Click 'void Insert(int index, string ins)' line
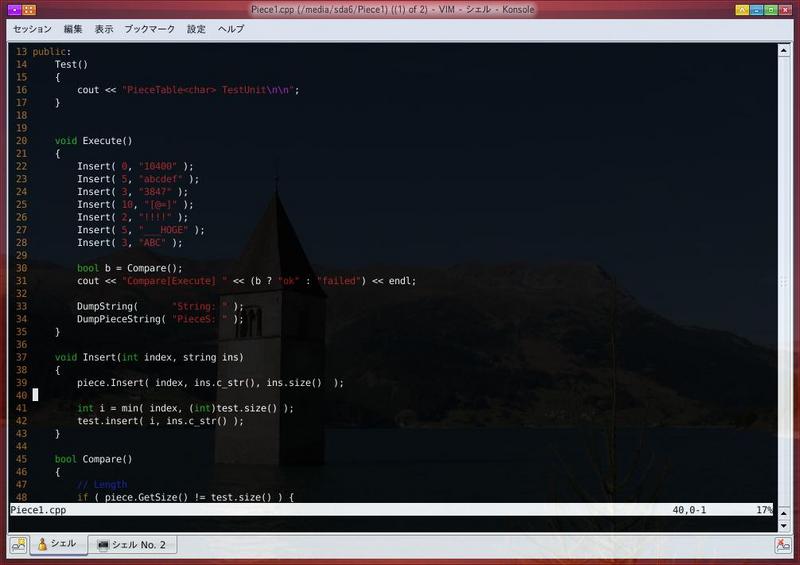The width and height of the screenshot is (800, 565). pos(149,357)
